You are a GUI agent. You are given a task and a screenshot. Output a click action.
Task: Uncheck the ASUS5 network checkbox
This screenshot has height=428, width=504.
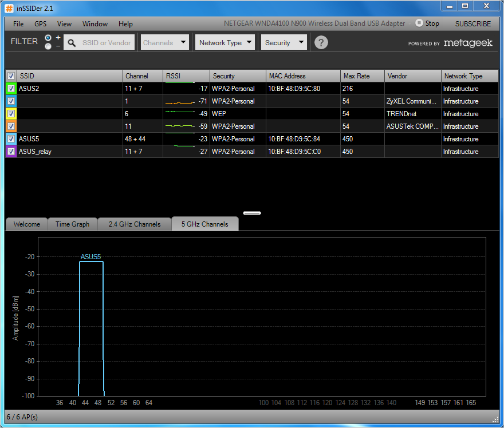click(11, 138)
